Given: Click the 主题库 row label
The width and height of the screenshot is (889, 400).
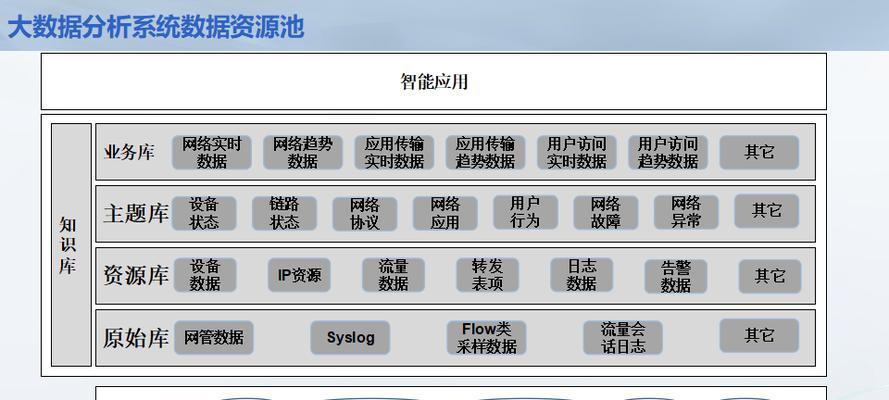Looking at the screenshot, I should pyautogui.click(x=136, y=214).
